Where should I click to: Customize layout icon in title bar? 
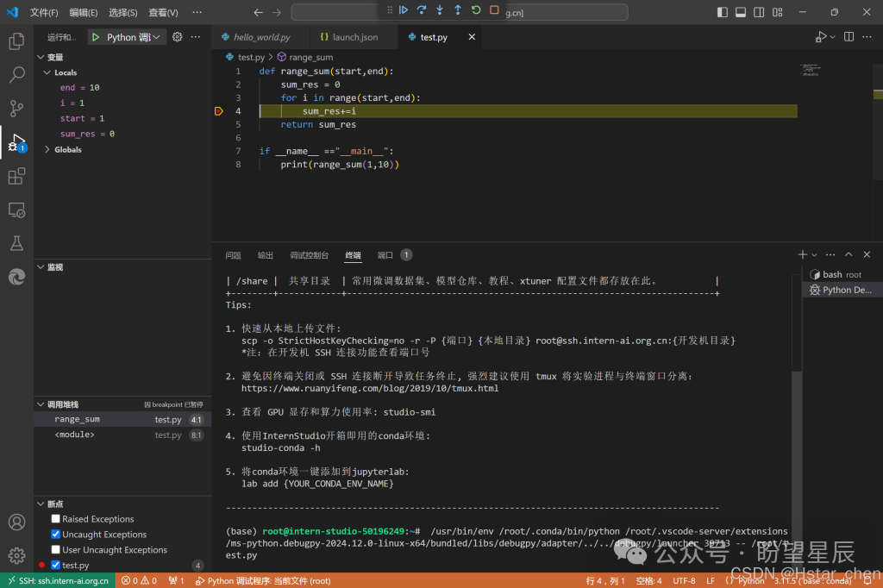click(x=778, y=12)
